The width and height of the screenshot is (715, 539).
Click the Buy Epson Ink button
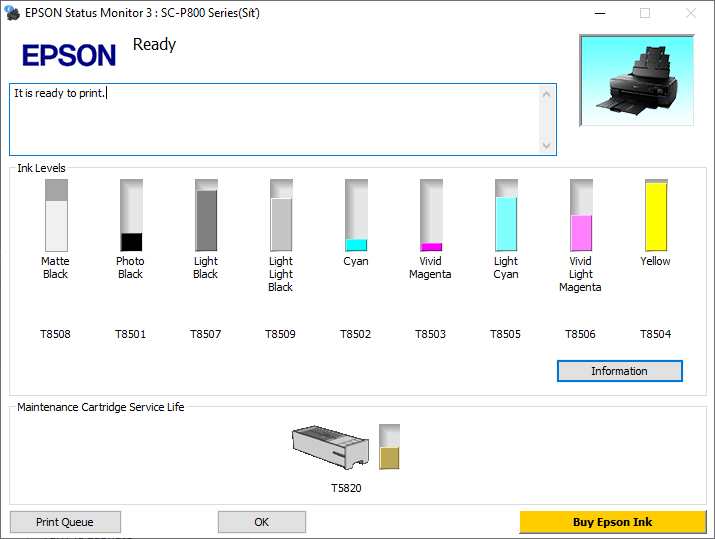click(612, 522)
